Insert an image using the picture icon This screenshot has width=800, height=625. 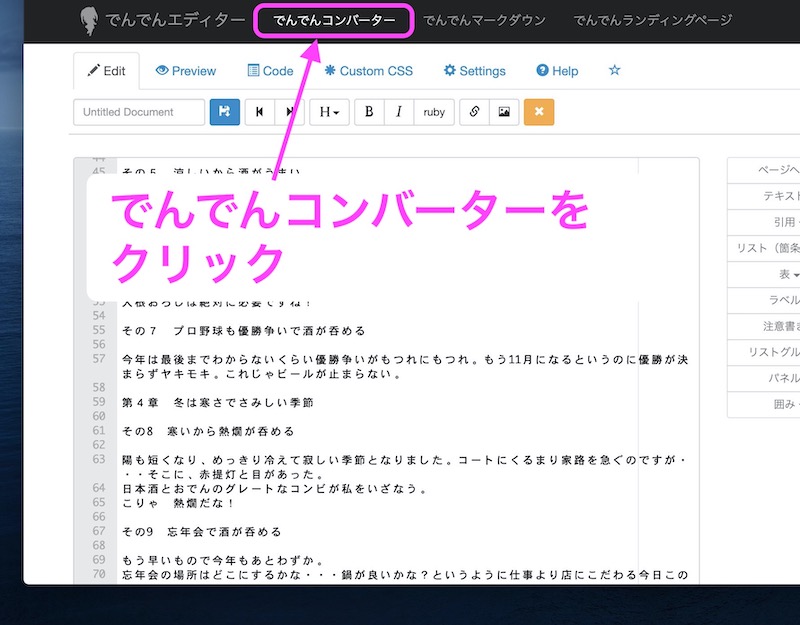tap(503, 112)
